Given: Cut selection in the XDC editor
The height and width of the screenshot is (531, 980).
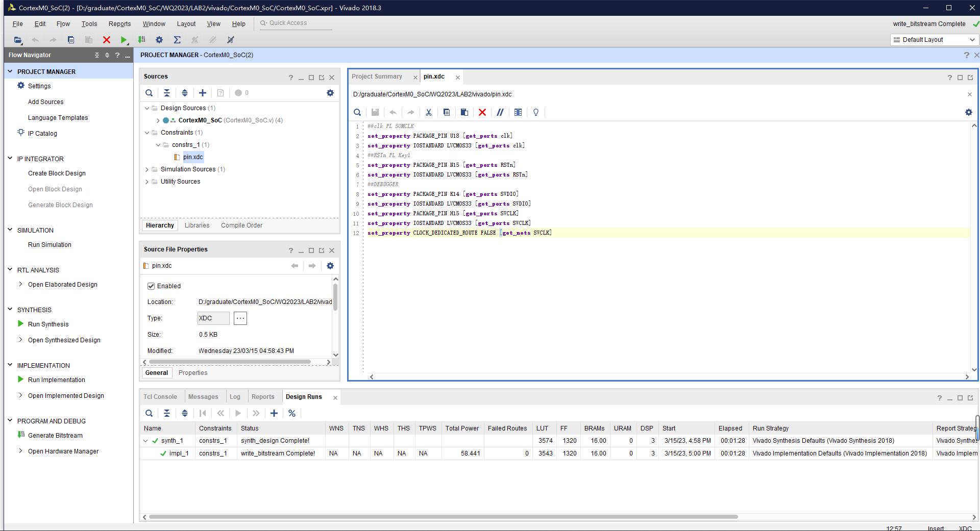Looking at the screenshot, I should tap(429, 112).
